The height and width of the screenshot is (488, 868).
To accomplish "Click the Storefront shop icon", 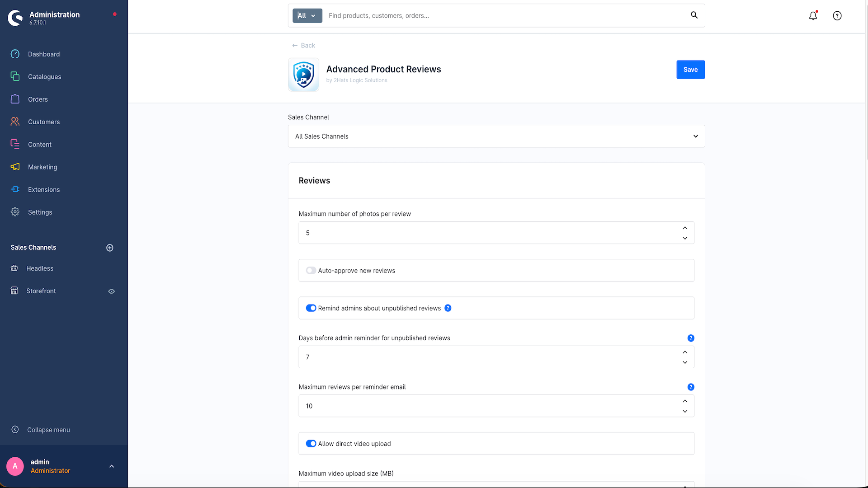I will [x=14, y=291].
